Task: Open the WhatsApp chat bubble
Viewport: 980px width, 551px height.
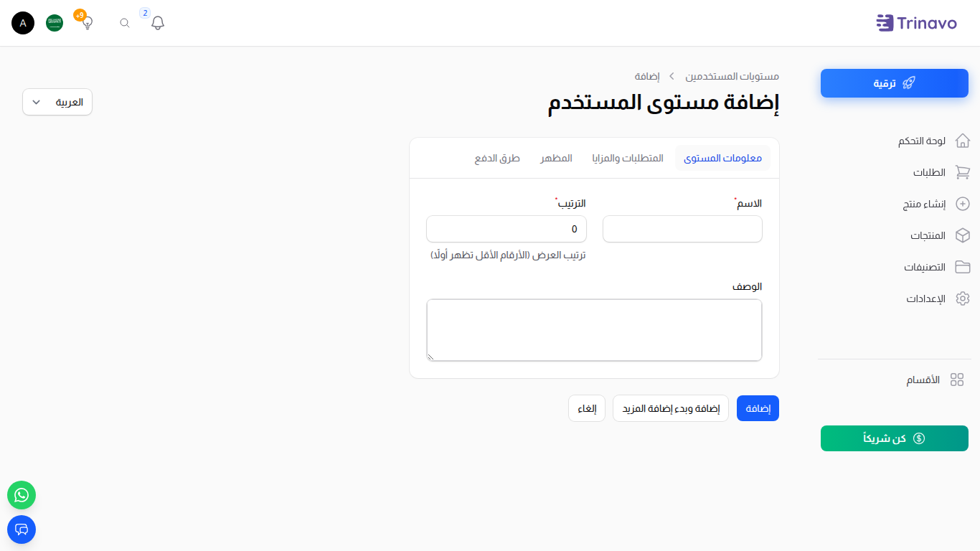Action: [x=22, y=495]
